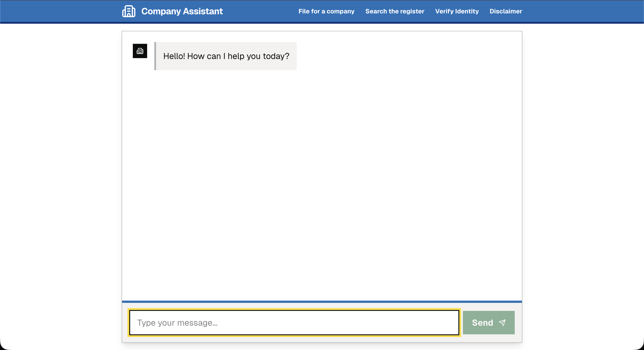This screenshot has height=350, width=644.
Task: Click the Type your message placeholder text
Action: (x=177, y=323)
